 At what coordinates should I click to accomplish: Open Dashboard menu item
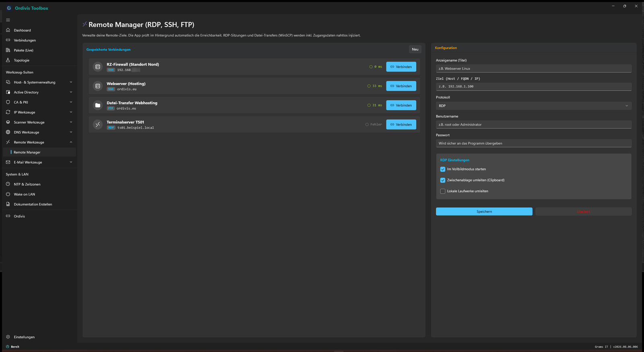(x=39, y=30)
